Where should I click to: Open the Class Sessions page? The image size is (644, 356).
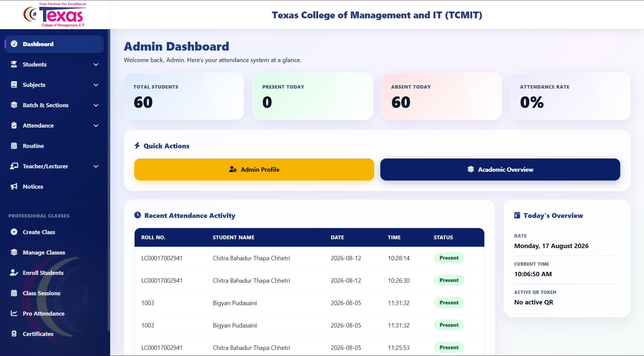tap(54, 293)
